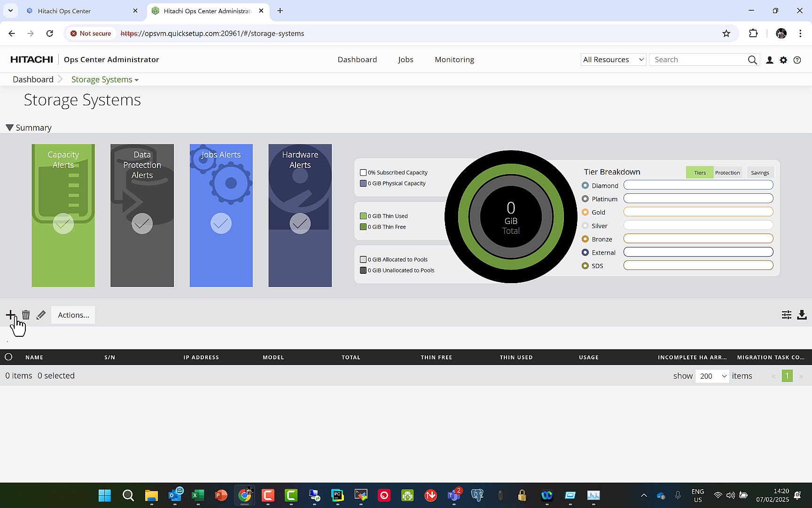Select the External tier radio button

tap(585, 253)
